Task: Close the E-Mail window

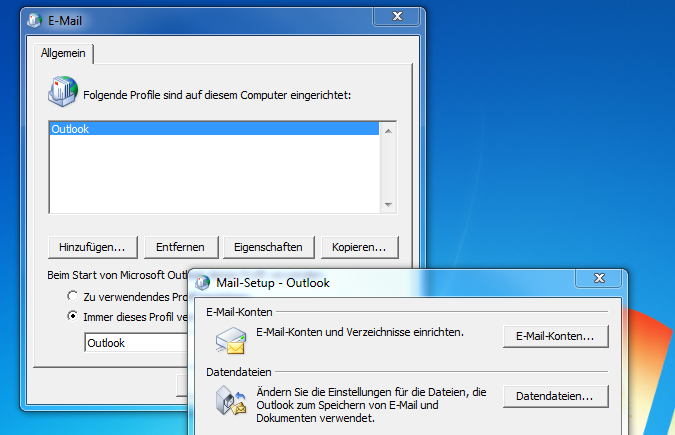Action: coord(396,16)
